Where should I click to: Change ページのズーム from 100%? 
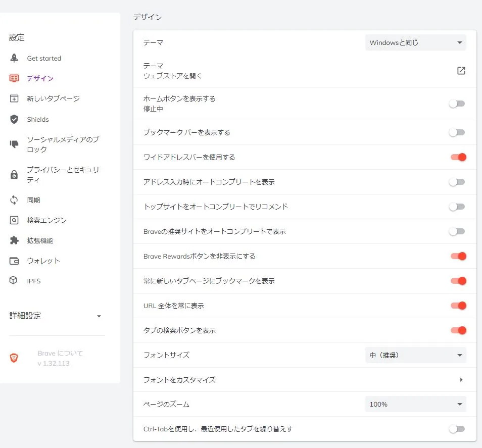tap(415, 404)
